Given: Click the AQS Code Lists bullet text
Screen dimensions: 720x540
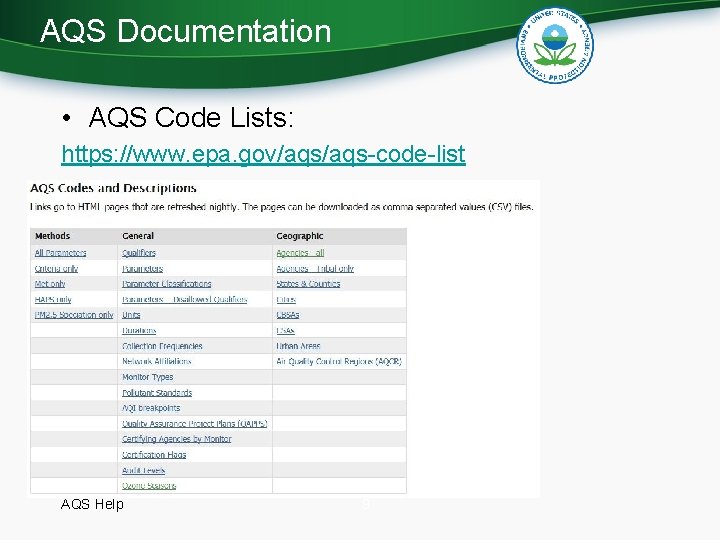Looking at the screenshot, I should point(191,117).
